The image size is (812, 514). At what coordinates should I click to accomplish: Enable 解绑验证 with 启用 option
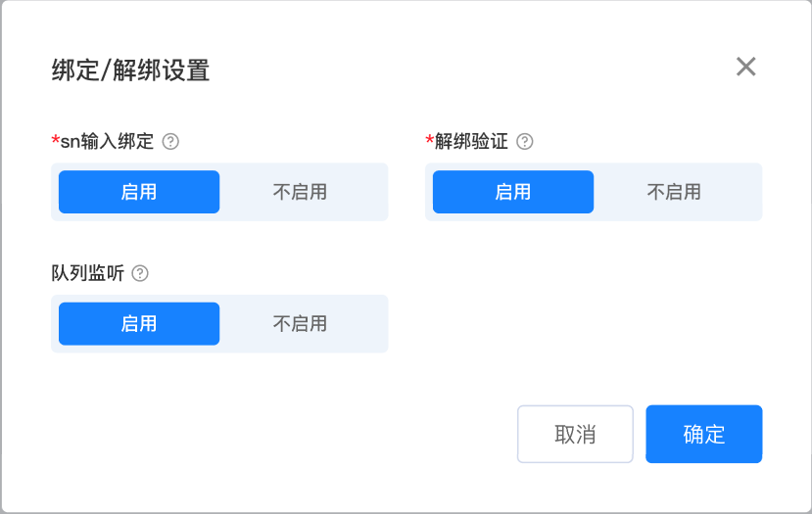point(513,192)
